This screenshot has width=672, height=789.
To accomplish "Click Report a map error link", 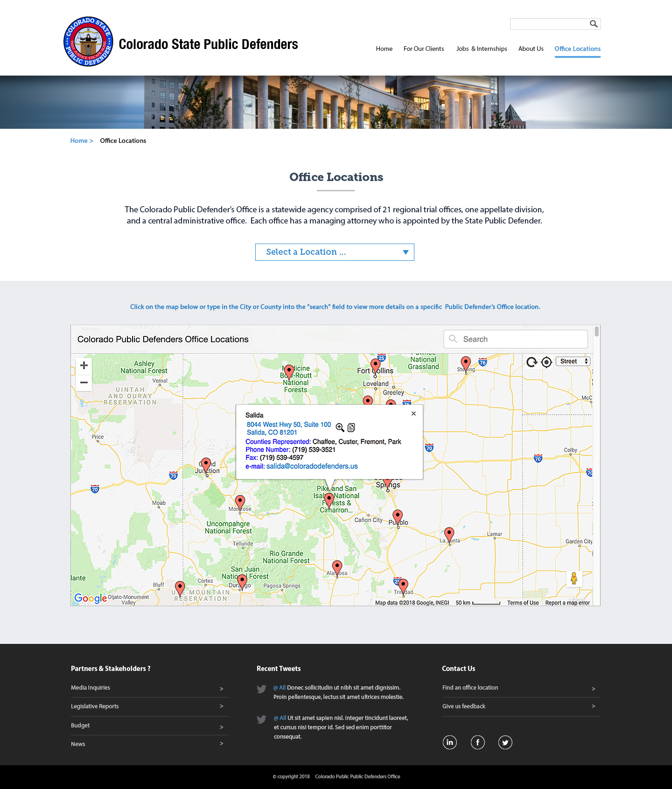I will coord(567,603).
